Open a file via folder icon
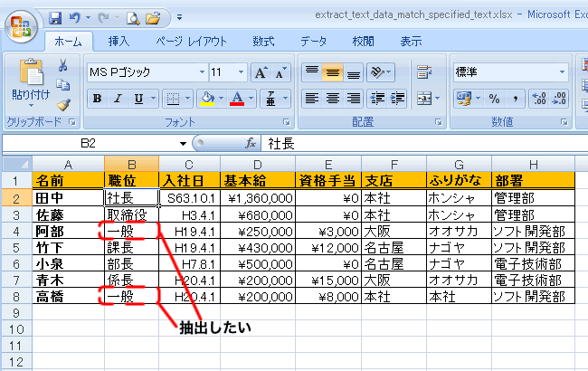Viewport: 588px width, 371px height. [153, 18]
